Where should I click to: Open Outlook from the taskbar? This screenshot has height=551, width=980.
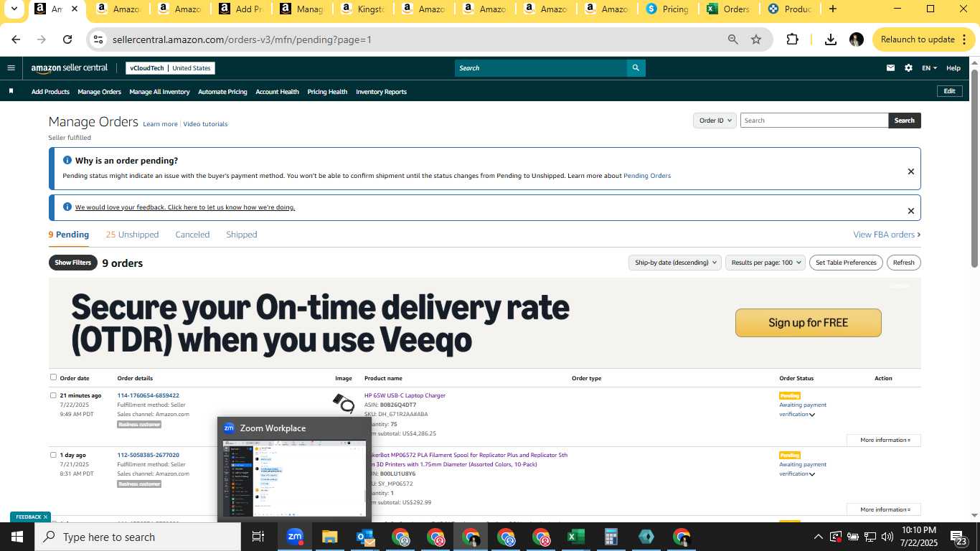(366, 537)
